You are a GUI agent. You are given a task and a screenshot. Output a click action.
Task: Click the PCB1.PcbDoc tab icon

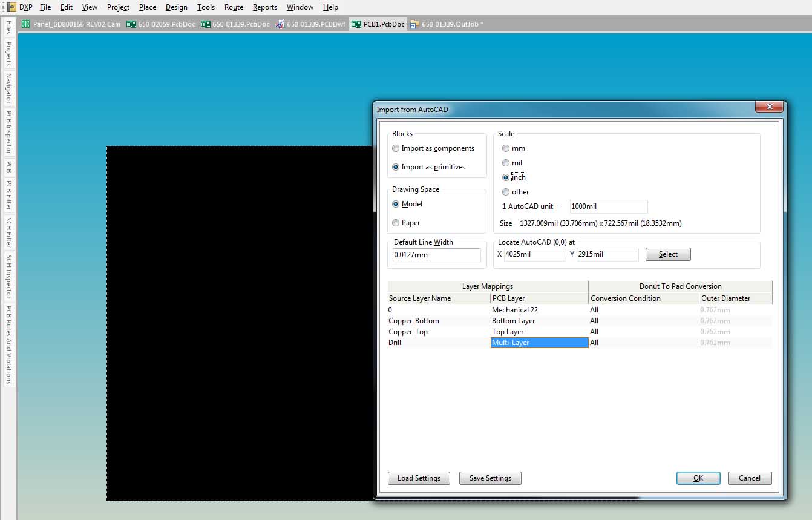tap(356, 24)
